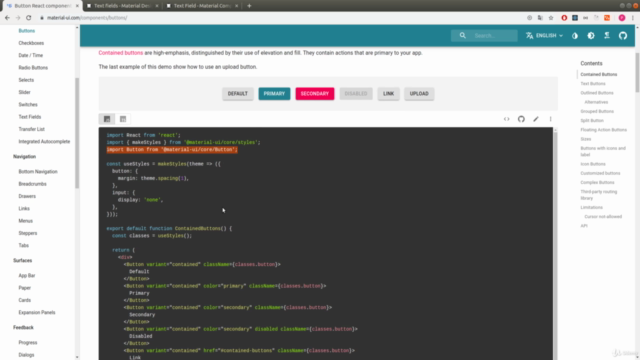Open Bottom Navigation in sidebar

pyautogui.click(x=38, y=172)
